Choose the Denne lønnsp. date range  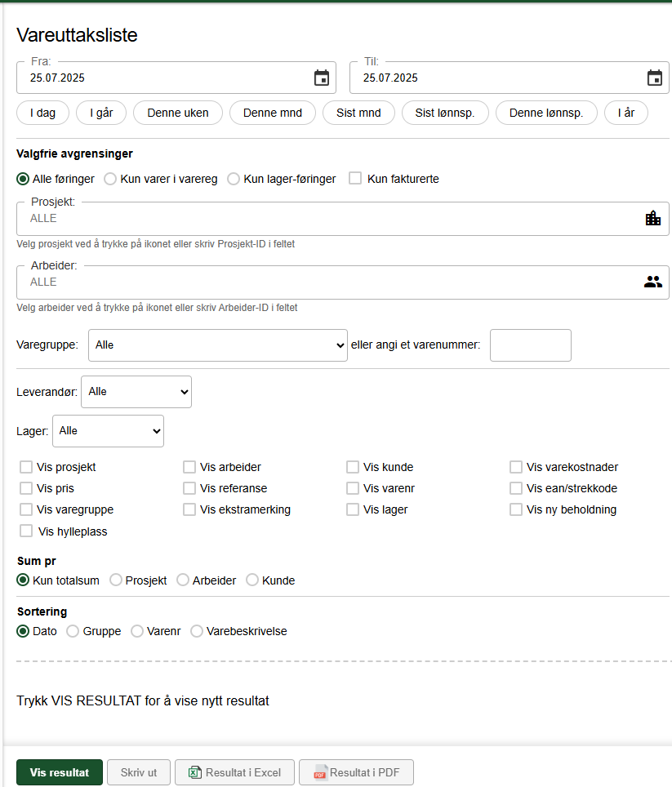(546, 113)
